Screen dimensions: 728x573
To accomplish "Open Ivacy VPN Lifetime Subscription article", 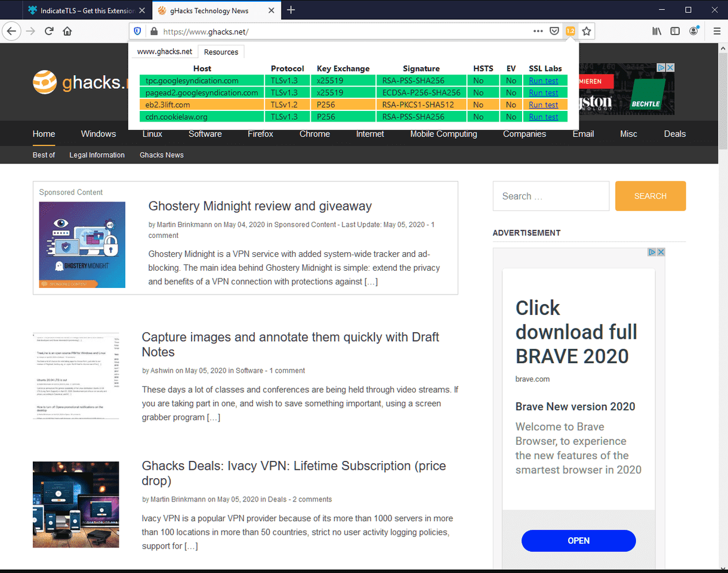I will (x=294, y=473).
